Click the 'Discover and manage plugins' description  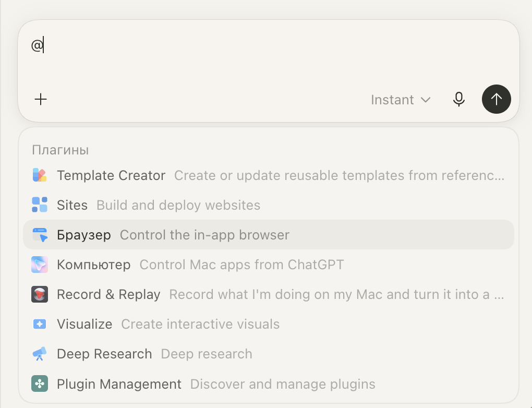tap(283, 384)
